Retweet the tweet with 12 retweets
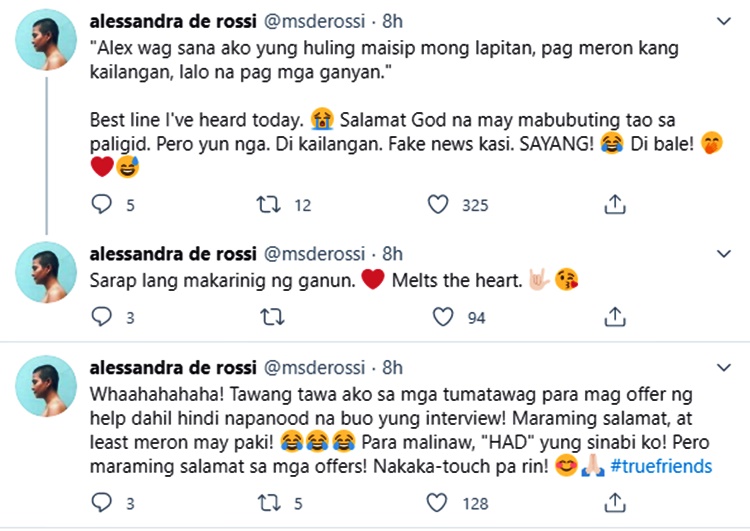Screen dimensions: 750x531 [x=268, y=205]
